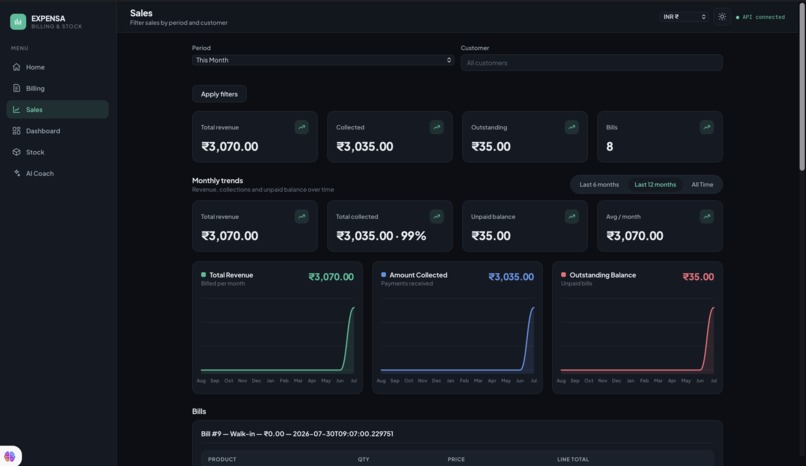The image size is (806, 466).
Task: Click trend icon on Total collected card
Action: [436, 216]
